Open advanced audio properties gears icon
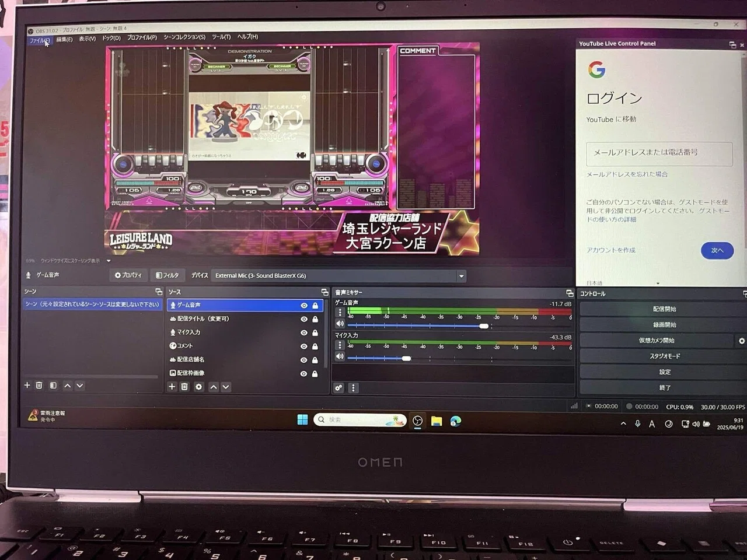This screenshot has width=747, height=560. click(x=338, y=388)
